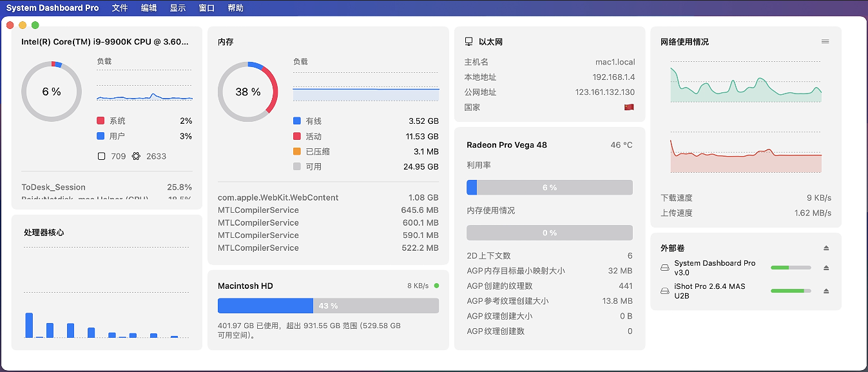Select the com.apple.WebKit.WebContent memory row
Image resolution: width=868 pixels, height=372 pixels.
[x=328, y=198]
